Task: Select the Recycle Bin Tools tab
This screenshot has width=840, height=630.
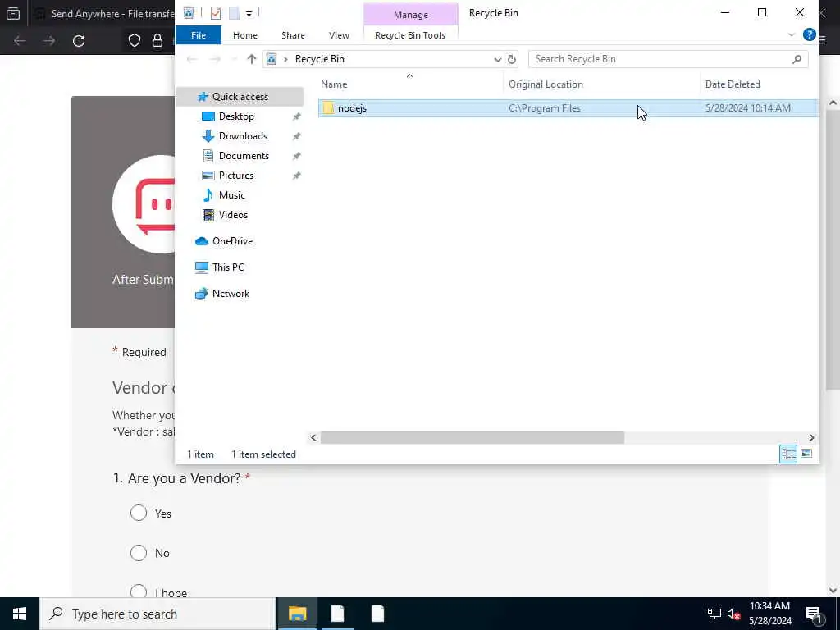Action: coord(410,35)
